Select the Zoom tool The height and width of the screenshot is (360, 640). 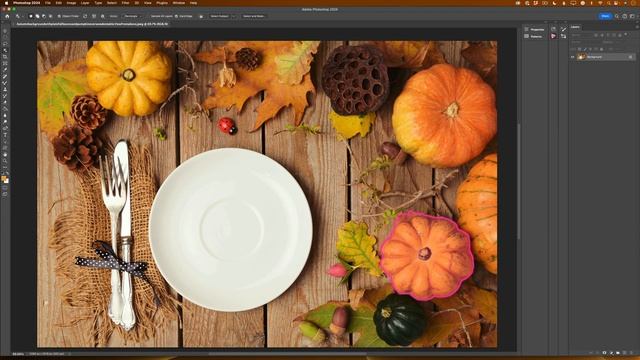[5, 161]
